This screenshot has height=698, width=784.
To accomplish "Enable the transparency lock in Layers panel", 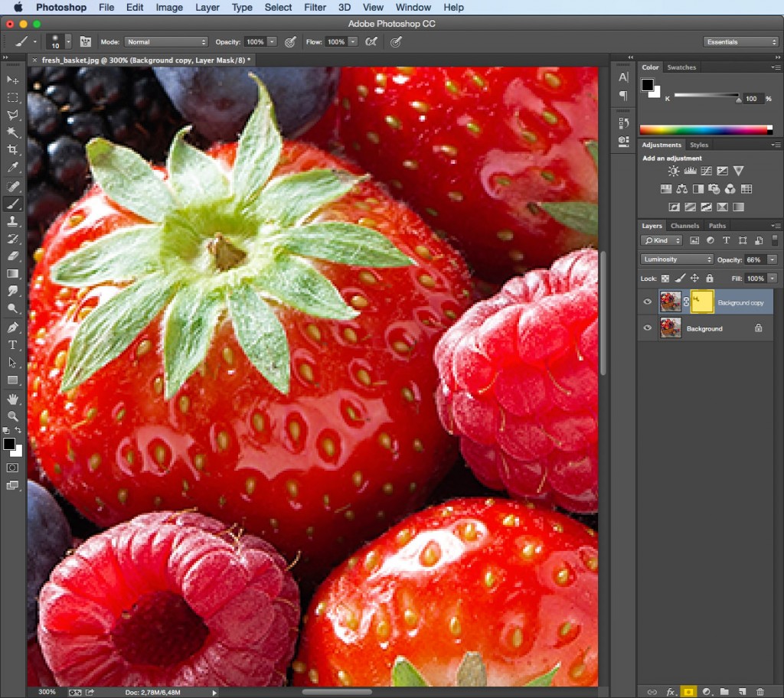I will click(x=665, y=279).
